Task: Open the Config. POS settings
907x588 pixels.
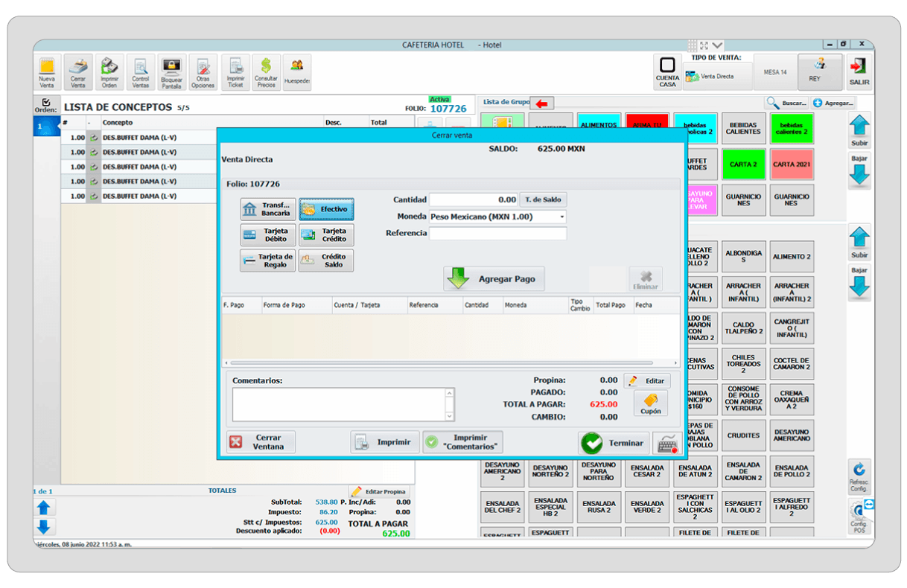Action: coord(859,515)
